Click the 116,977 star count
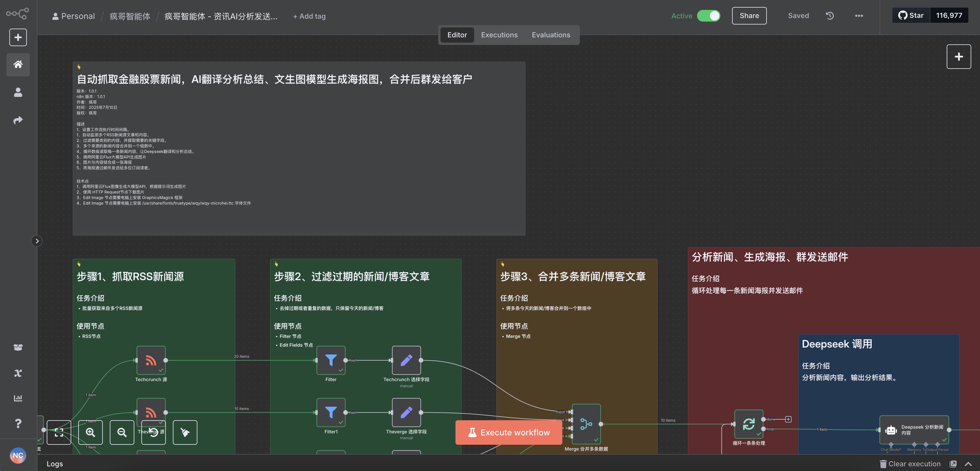This screenshot has height=471, width=980. pos(949,15)
